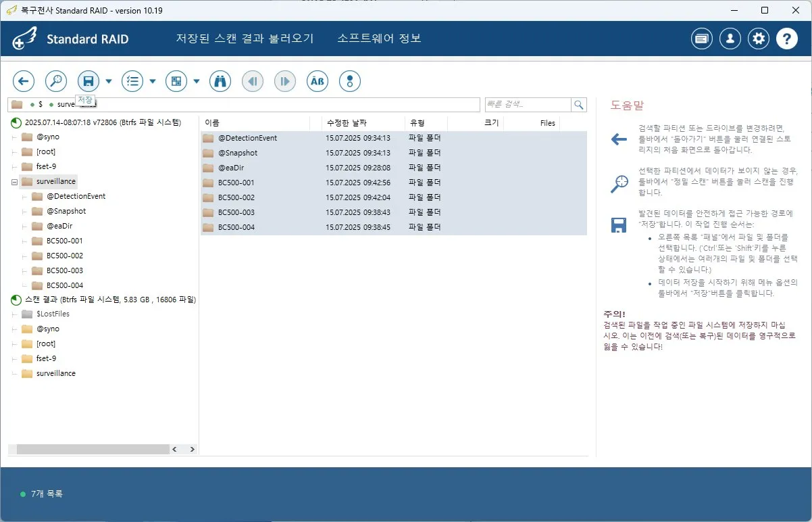The height and width of the screenshot is (522, 812).
Task: Open the view mode dropdown arrow
Action: tap(197, 81)
